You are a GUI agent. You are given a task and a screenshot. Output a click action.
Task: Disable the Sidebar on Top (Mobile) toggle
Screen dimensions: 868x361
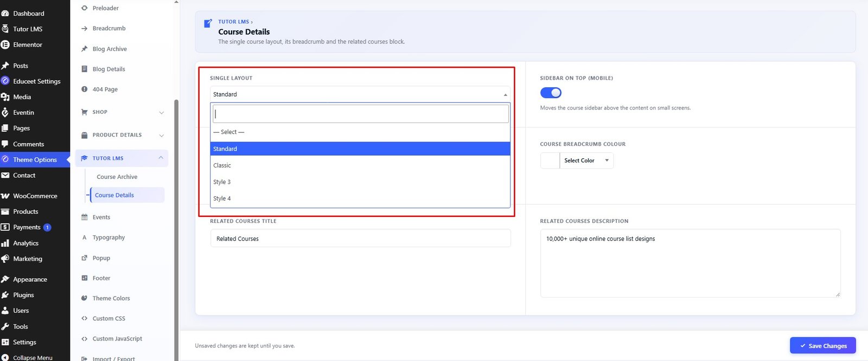point(551,93)
